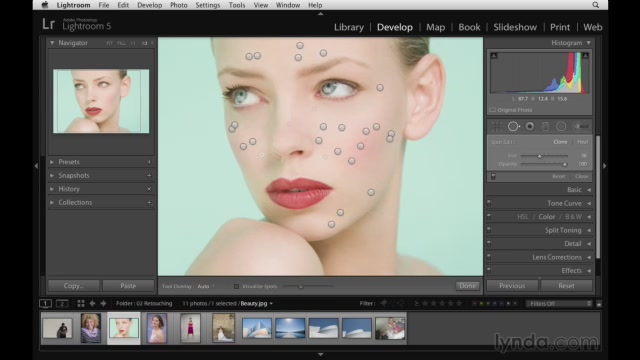Click the second window display button 2
This screenshot has height=360, width=640.
pos(62,303)
